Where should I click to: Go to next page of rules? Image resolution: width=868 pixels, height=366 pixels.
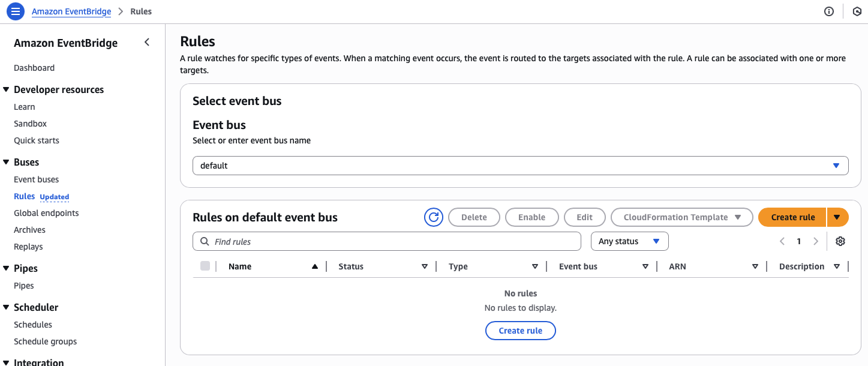815,241
